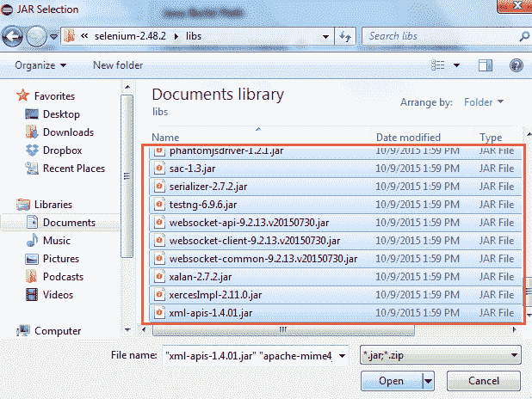Select xercesImpl-2.11.0.jar
532x399 pixels.
coord(335,295)
